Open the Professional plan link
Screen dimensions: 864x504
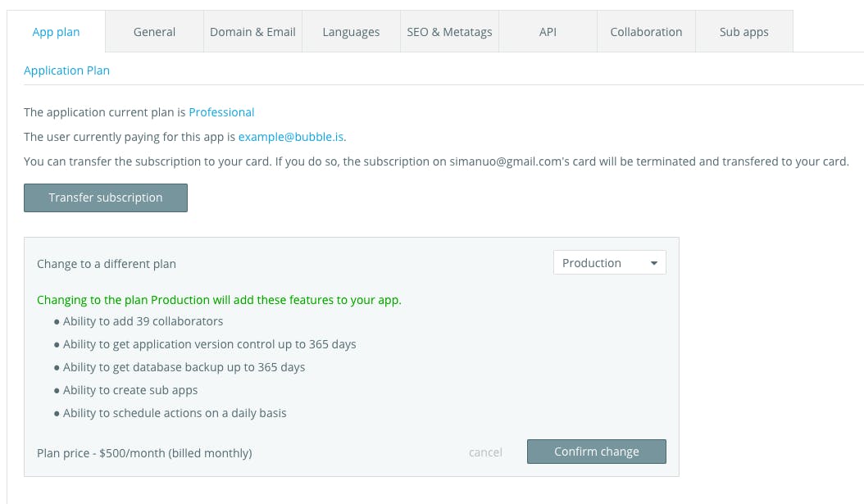(221, 111)
